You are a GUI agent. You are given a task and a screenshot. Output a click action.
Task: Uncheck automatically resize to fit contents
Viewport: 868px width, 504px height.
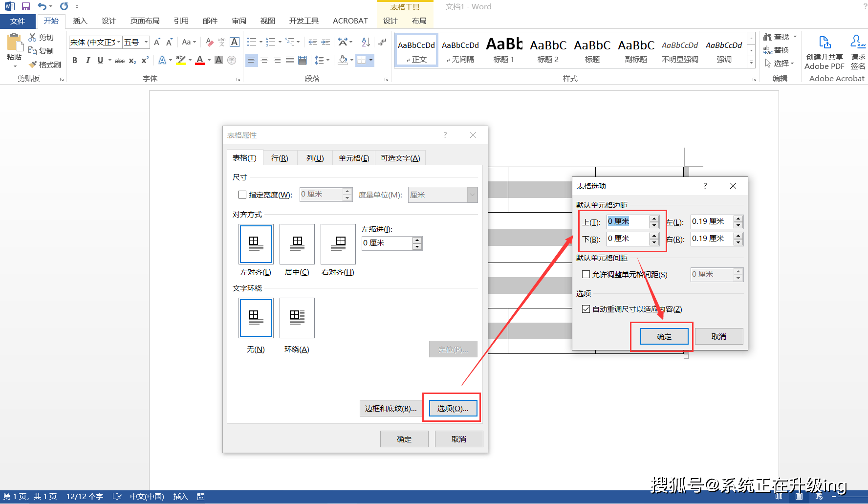click(586, 309)
